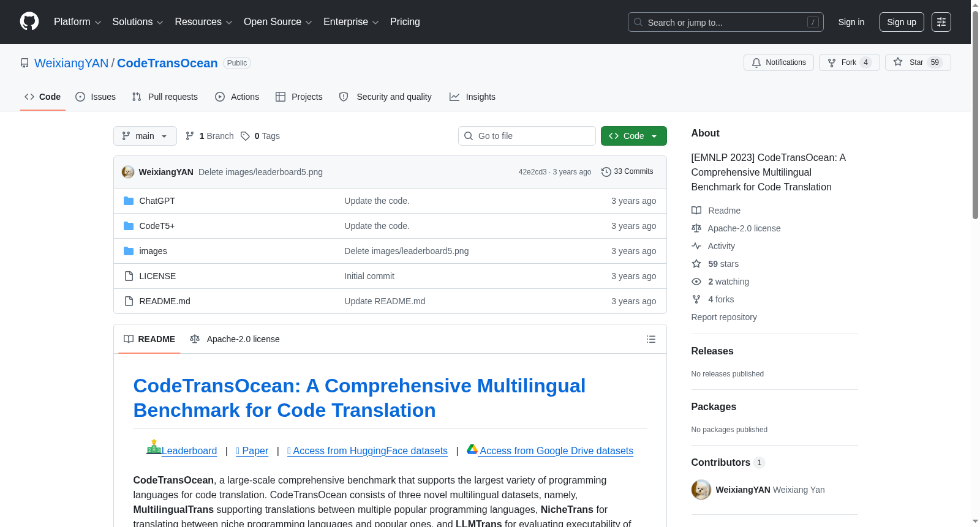Open Apache-2.0 license link in About
The height and width of the screenshot is (527, 980).
(x=736, y=228)
